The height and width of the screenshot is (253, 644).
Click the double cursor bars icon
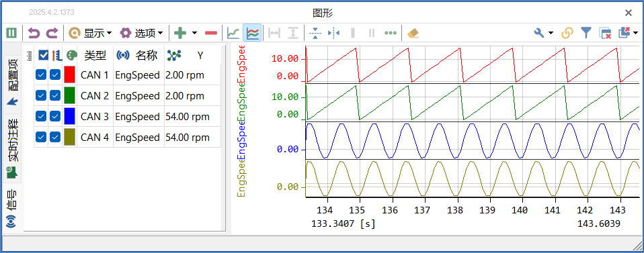tap(372, 33)
